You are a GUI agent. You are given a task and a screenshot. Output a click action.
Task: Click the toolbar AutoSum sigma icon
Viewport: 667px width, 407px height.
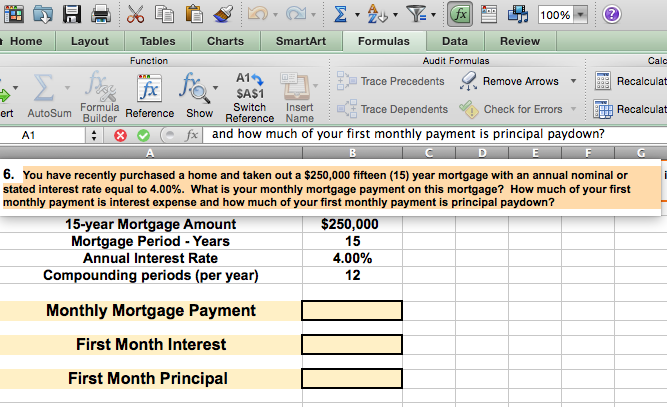(x=340, y=14)
